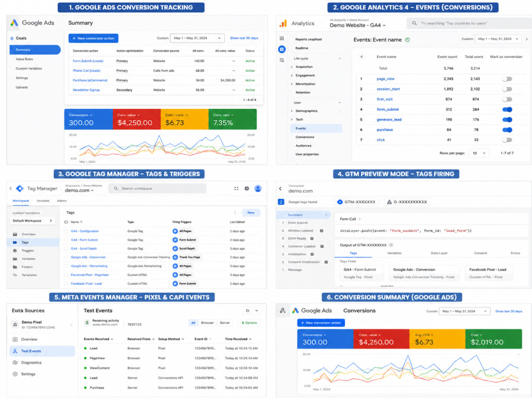Click red Conv. value scorecard in Summary
The height and width of the screenshot is (399, 532).
(136, 119)
